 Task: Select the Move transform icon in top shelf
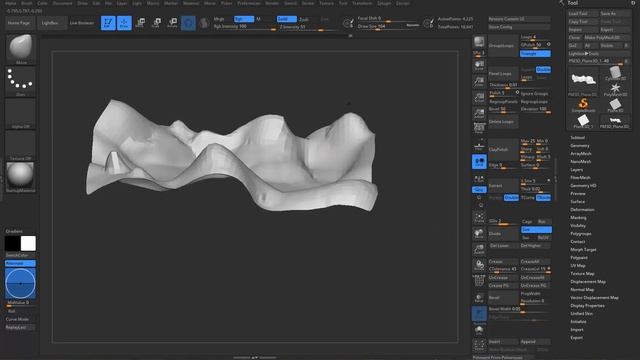(x=140, y=23)
